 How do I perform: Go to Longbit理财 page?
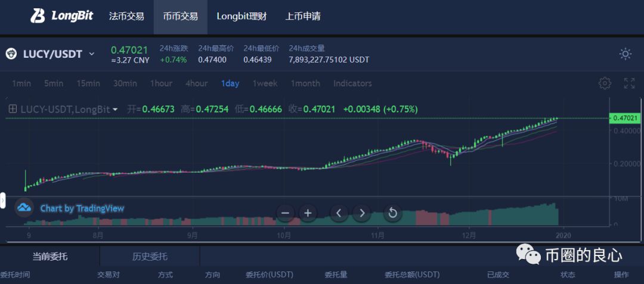click(242, 17)
